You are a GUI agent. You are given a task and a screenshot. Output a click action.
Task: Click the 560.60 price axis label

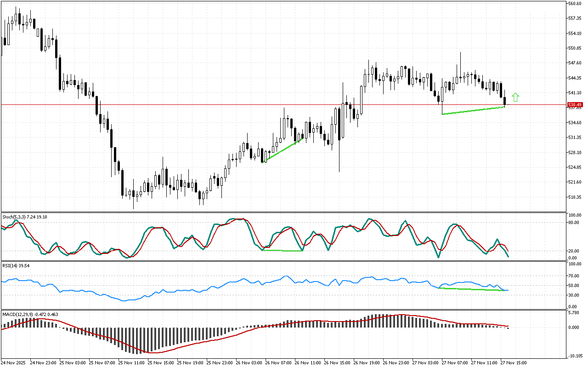click(575, 4)
